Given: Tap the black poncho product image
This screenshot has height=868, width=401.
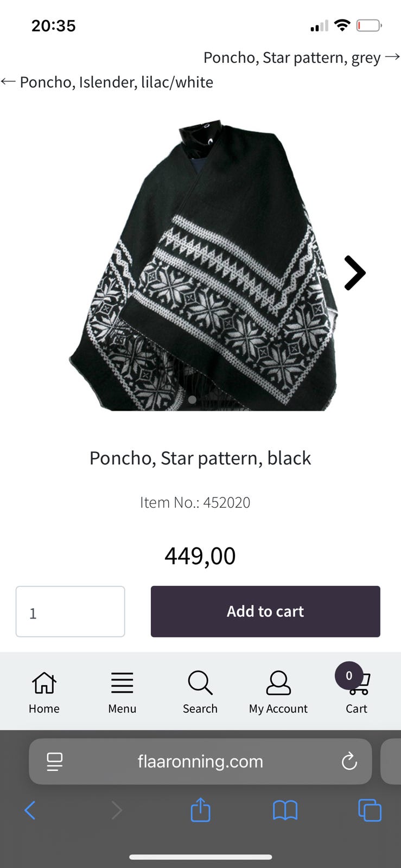Looking at the screenshot, I should tap(203, 266).
